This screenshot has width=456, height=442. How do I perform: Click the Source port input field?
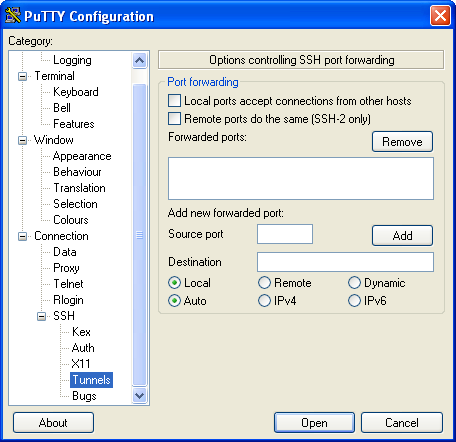click(285, 234)
